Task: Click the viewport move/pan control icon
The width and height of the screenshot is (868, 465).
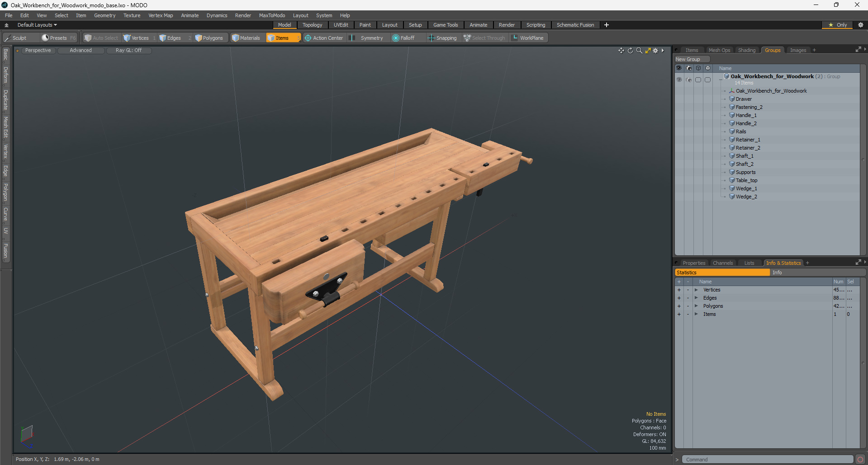Action: 621,51
